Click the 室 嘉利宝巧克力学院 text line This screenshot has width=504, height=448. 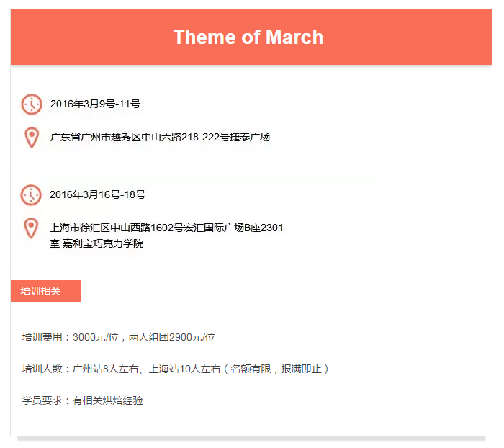pyautogui.click(x=96, y=243)
